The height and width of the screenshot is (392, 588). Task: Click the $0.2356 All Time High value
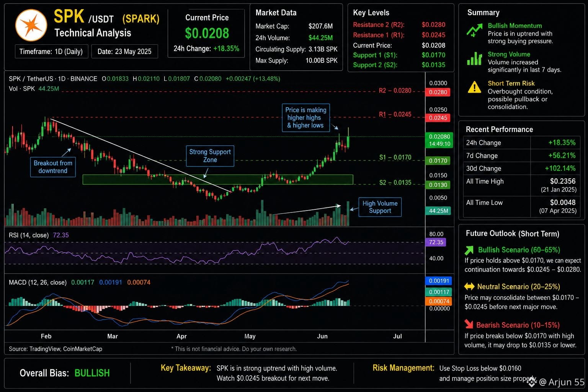coord(563,181)
